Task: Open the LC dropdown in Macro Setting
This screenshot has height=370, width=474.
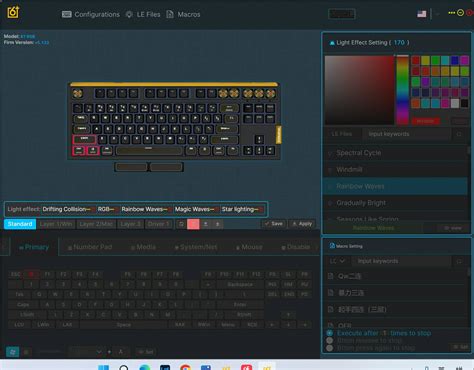Action: 337,261
